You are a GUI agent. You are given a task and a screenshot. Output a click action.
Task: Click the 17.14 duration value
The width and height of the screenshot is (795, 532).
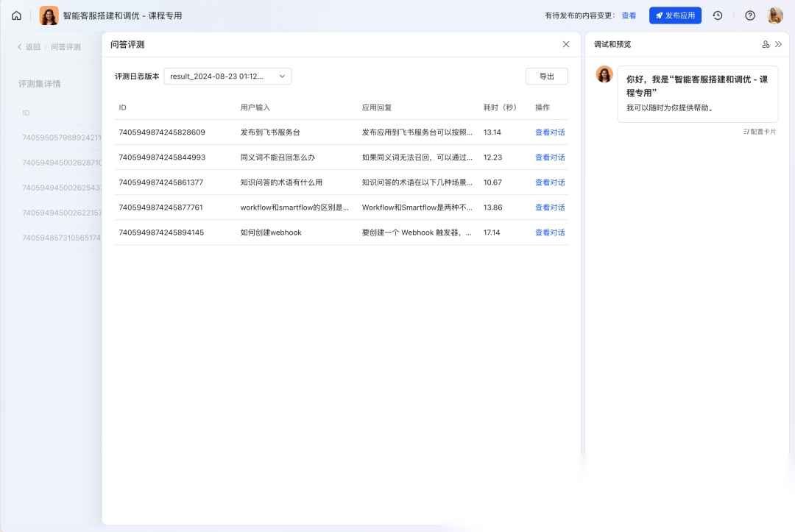point(492,233)
